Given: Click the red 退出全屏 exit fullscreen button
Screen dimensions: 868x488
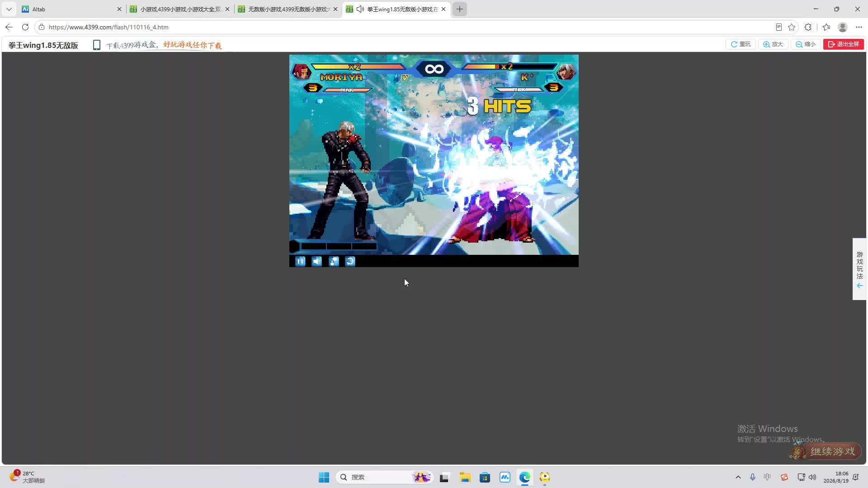Looking at the screenshot, I should (844, 44).
